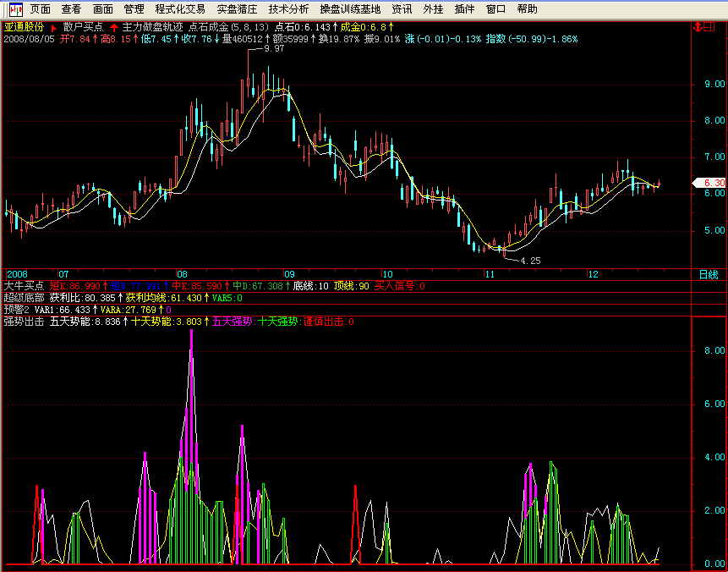Click the 09 month marker on timeline

pyautogui.click(x=289, y=275)
